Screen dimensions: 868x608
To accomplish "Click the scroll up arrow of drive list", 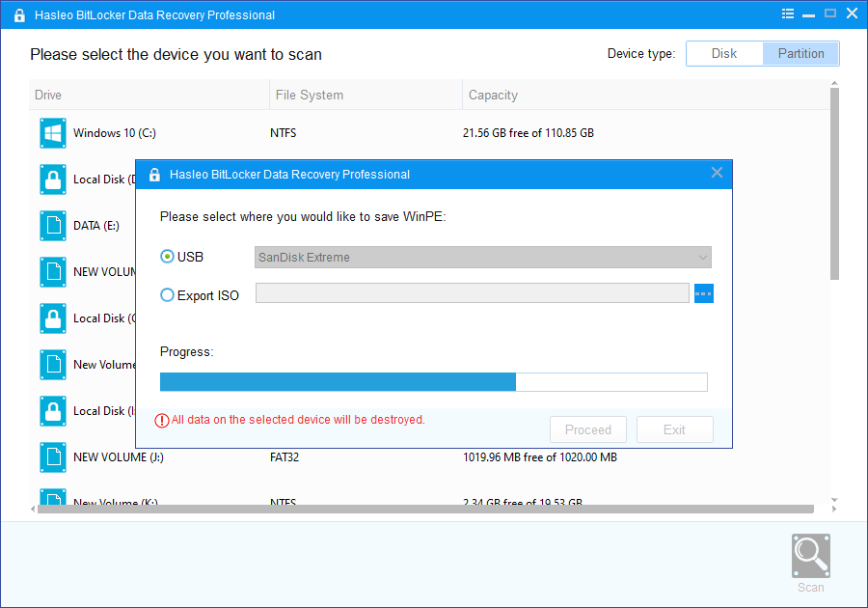I will (834, 84).
